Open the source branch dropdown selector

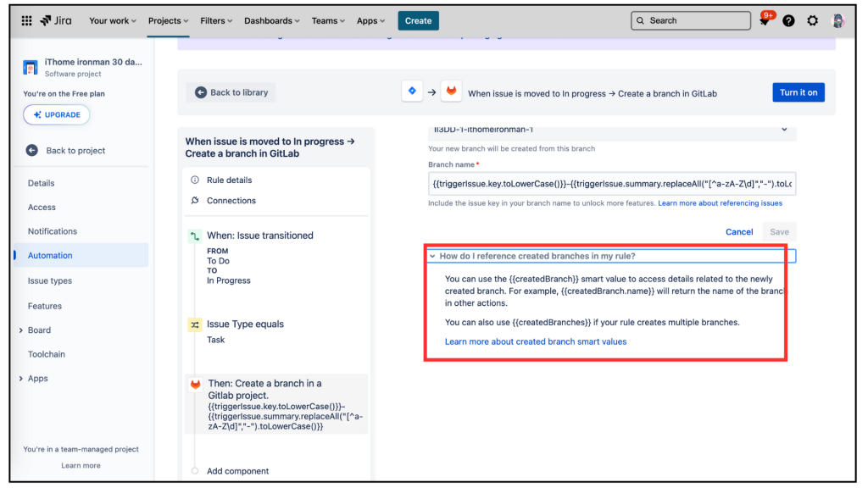coord(612,131)
